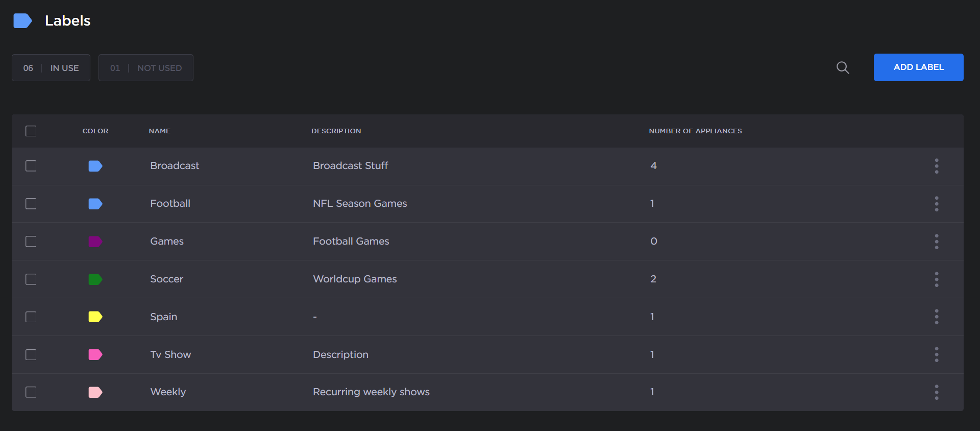Tick the select-all checkbox in header

point(31,131)
